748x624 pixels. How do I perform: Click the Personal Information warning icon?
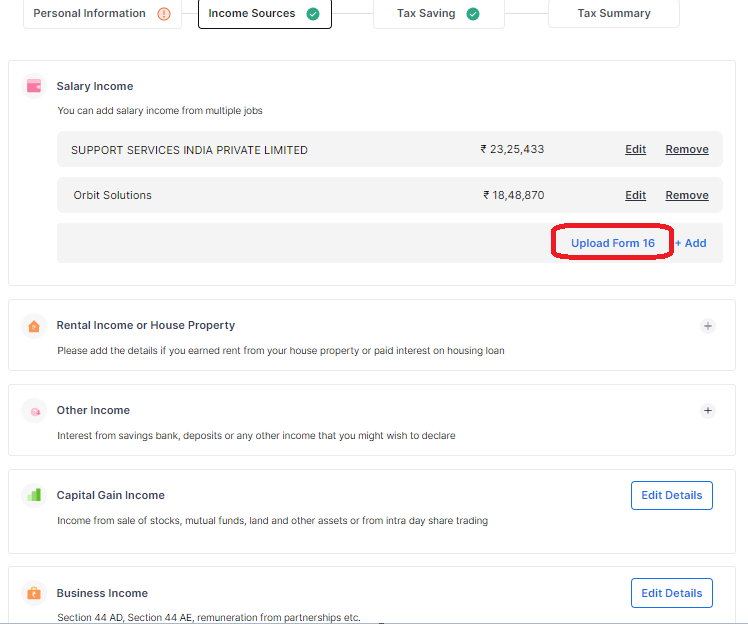(x=164, y=14)
